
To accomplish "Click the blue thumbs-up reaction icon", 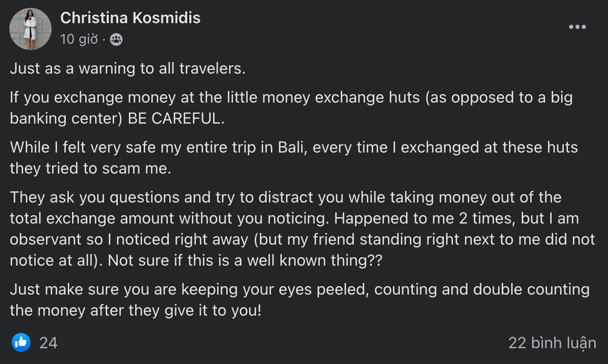I will [21, 343].
